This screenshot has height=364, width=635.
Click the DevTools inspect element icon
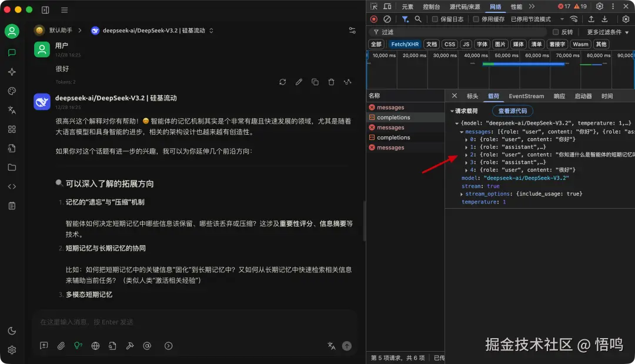point(374,6)
